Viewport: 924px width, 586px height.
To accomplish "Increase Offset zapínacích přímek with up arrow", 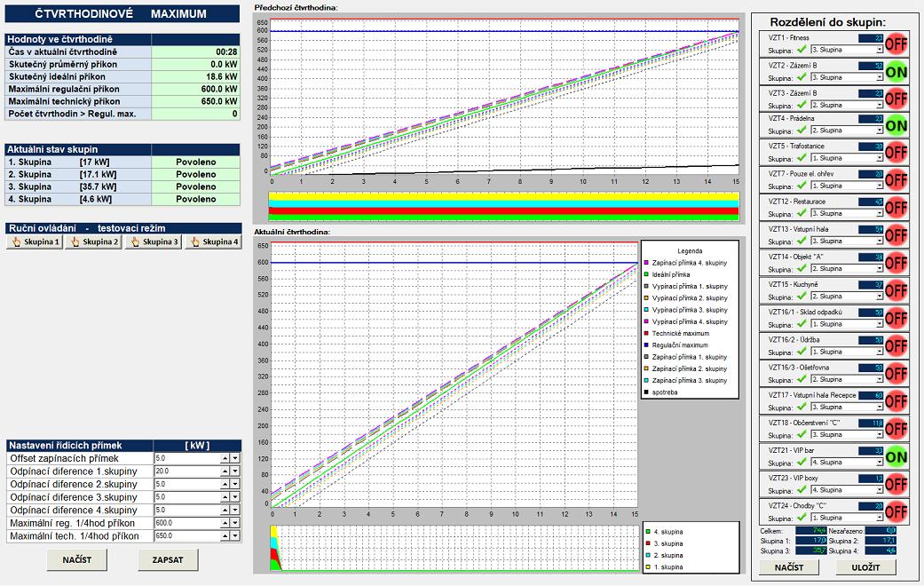I will pyautogui.click(x=225, y=457).
